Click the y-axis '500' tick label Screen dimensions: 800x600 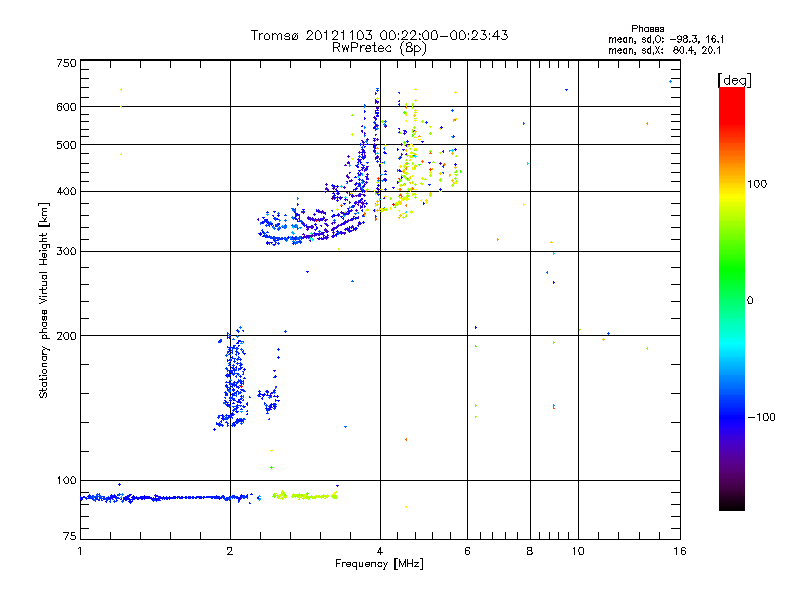tap(66, 145)
